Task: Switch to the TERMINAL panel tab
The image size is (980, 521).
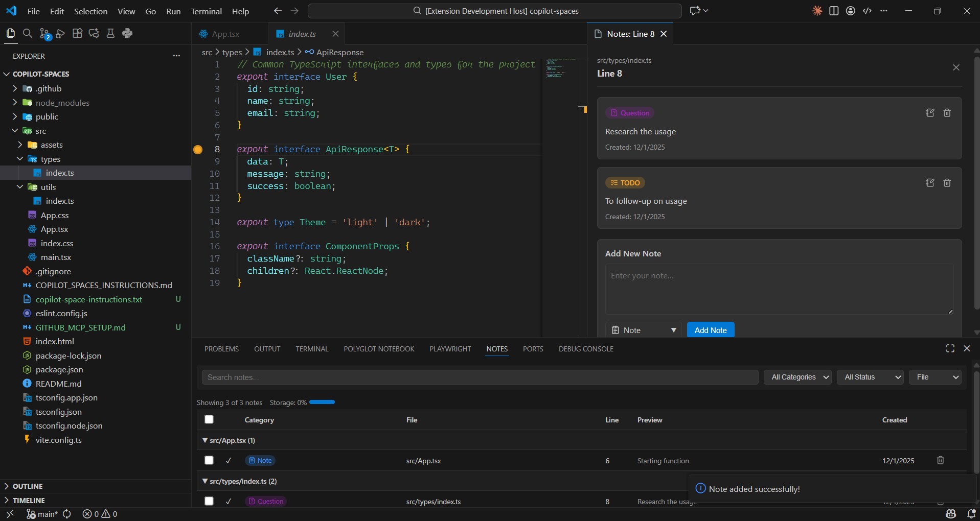Action: click(x=312, y=349)
